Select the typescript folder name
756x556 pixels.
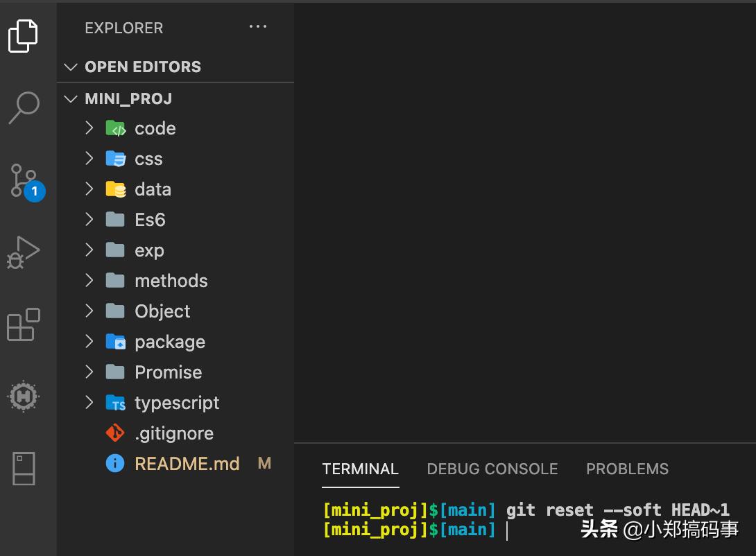tap(177, 403)
